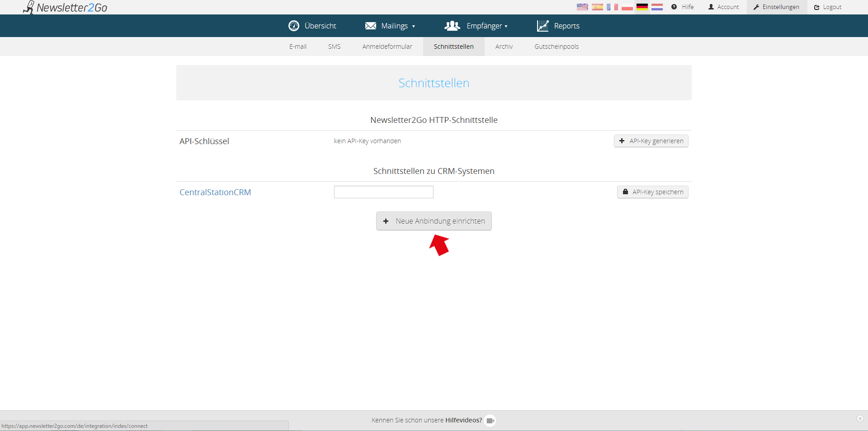
Task: Switch language to English via UK/US flag
Action: [582, 7]
